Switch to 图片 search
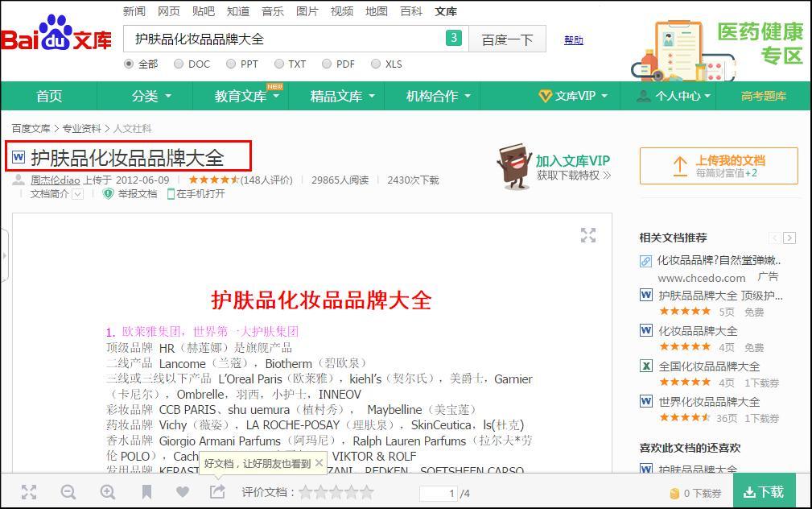812x509 pixels. click(x=307, y=11)
